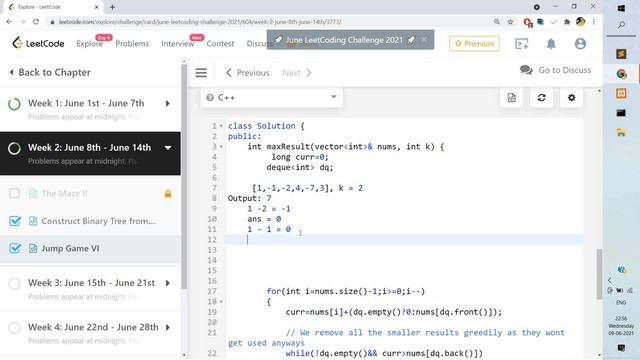
Task: Go back in browser history
Action: pos(9,22)
